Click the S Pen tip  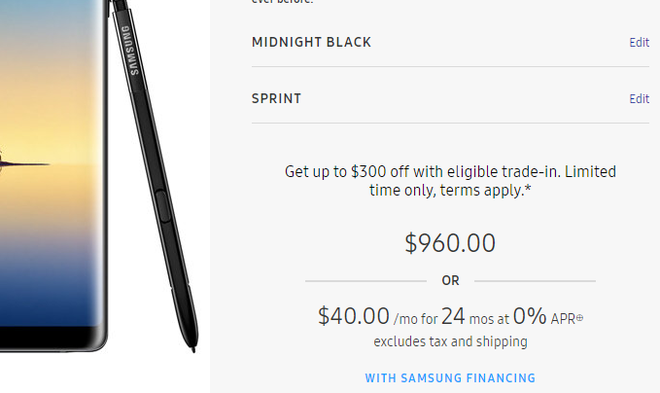pos(193,349)
